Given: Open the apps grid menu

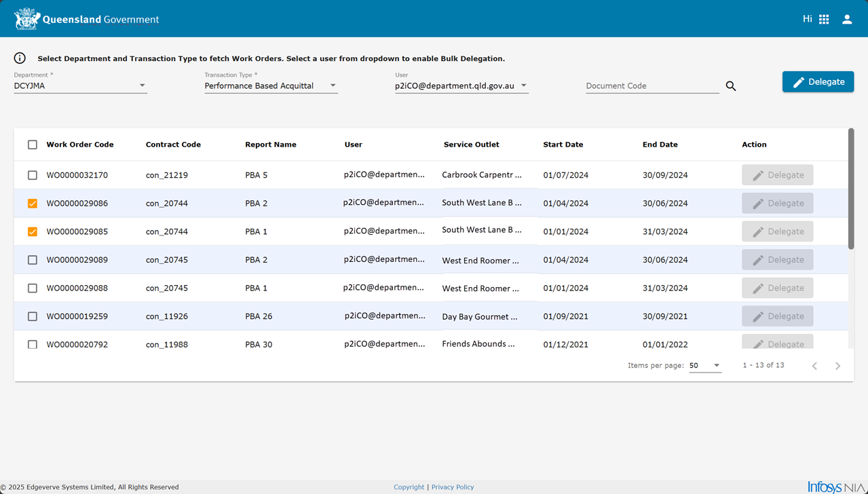Looking at the screenshot, I should pyautogui.click(x=824, y=19).
